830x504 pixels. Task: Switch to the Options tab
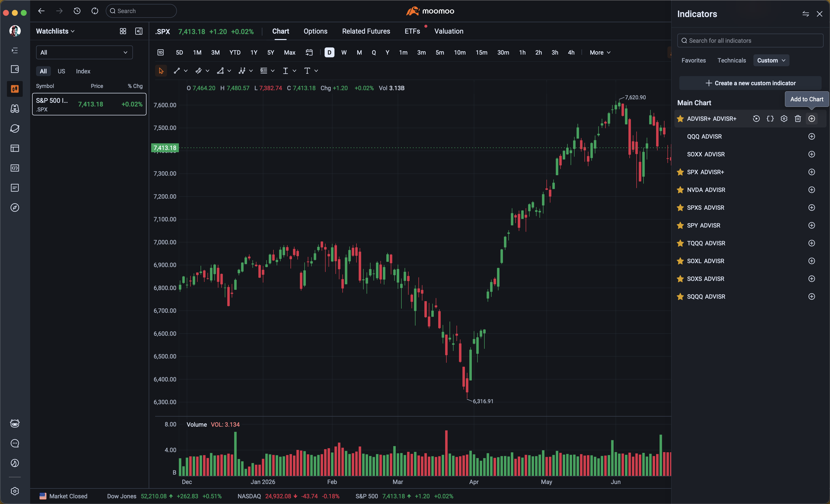pos(315,31)
